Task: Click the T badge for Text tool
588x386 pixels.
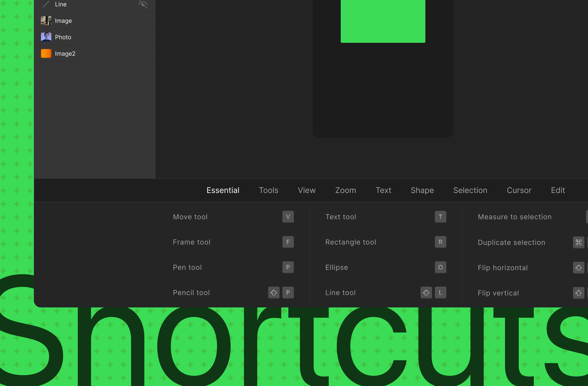Action: (440, 217)
